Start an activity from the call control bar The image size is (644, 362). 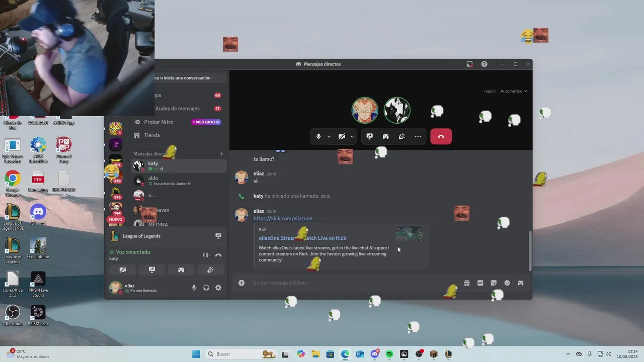pos(385,136)
